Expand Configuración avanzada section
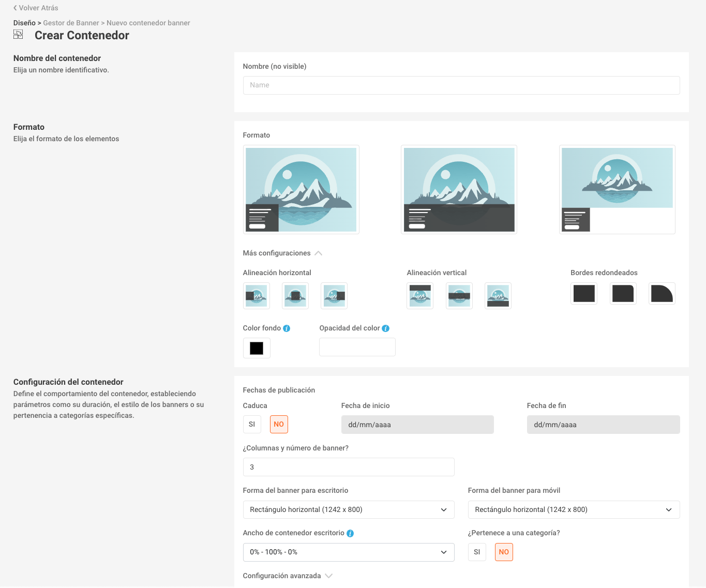The image size is (706, 588). click(x=288, y=576)
